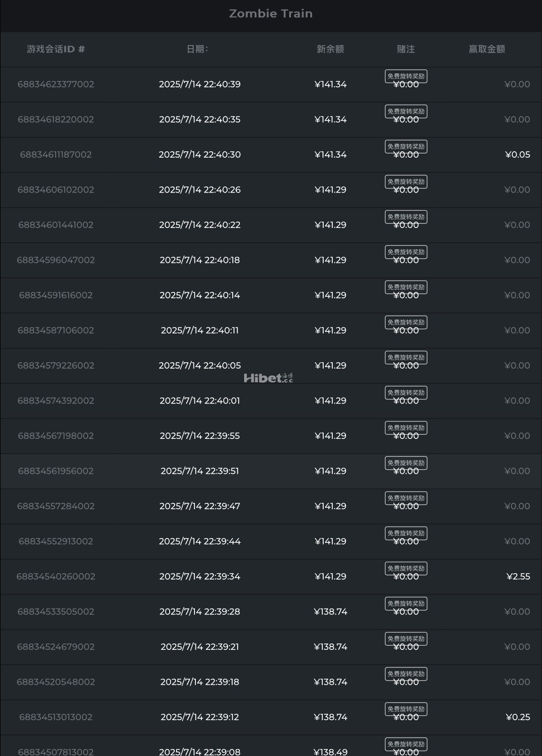Click the free spin badge at 22:40:39
Image resolution: width=542 pixels, height=756 pixels.
(x=406, y=76)
